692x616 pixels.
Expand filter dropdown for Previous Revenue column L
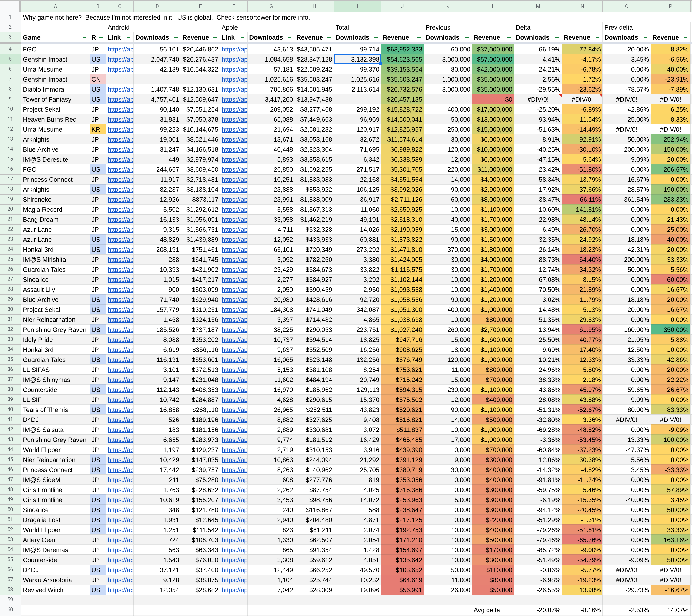(509, 38)
